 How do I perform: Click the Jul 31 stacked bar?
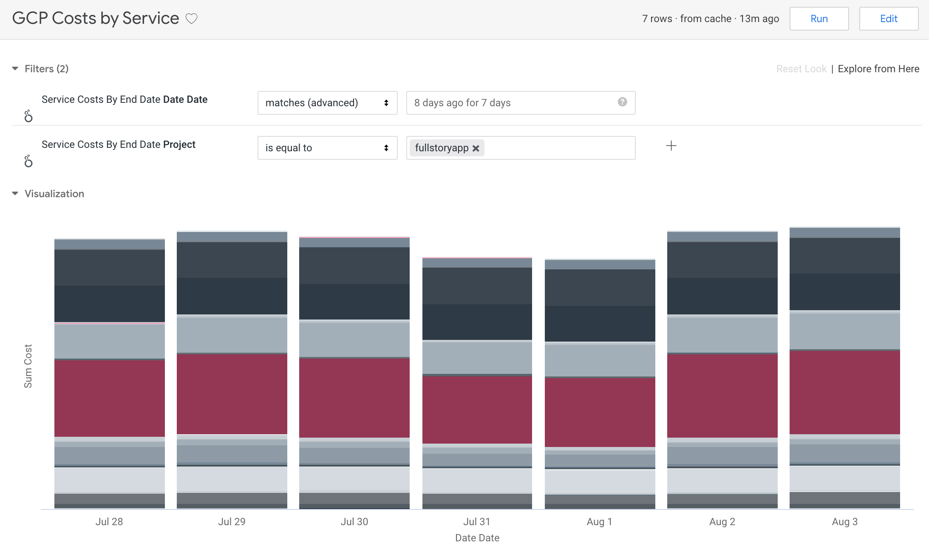tap(477, 382)
